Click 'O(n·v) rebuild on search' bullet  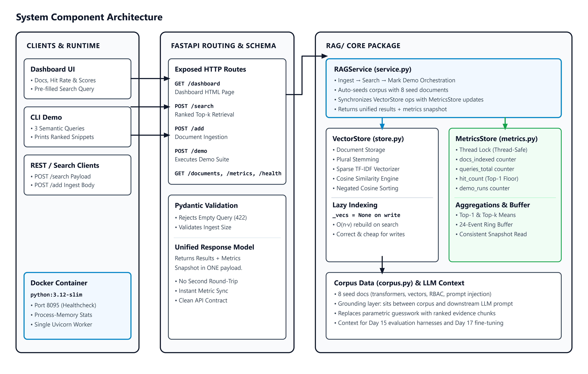tap(365, 225)
